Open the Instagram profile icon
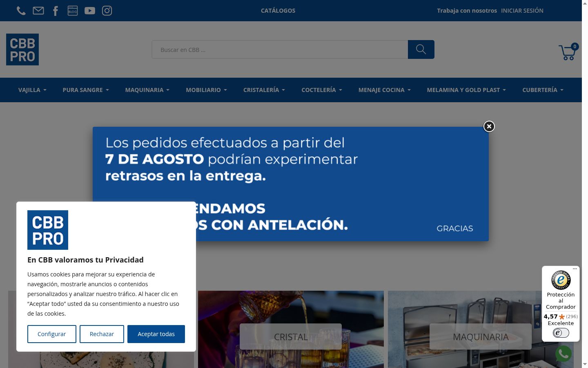The width and height of the screenshot is (588, 368). click(x=107, y=11)
